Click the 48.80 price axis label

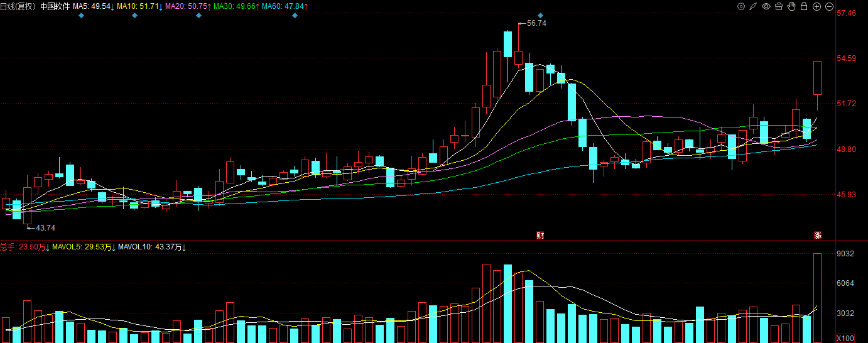click(847, 150)
